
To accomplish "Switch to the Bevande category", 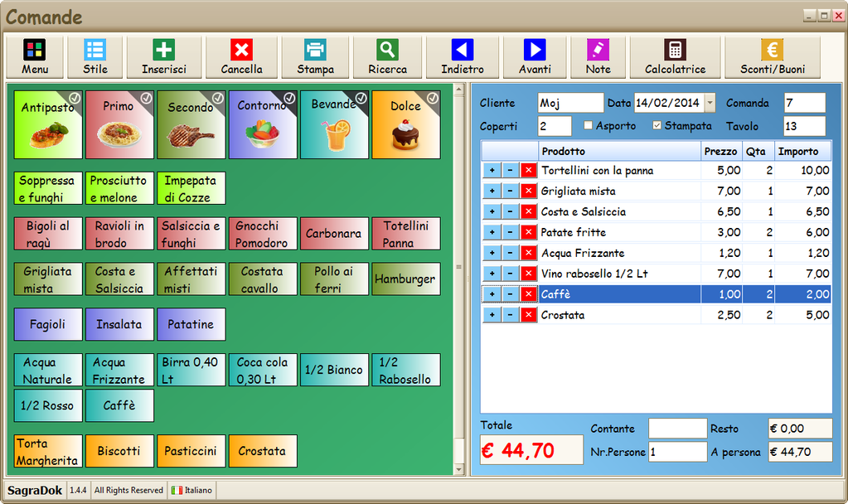I will tap(334, 124).
